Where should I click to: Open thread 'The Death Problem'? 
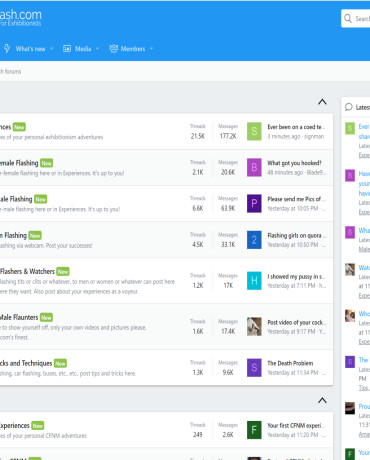click(x=290, y=363)
